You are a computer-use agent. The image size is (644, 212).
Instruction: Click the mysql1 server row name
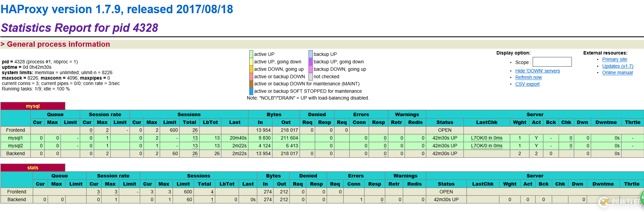pos(16,138)
